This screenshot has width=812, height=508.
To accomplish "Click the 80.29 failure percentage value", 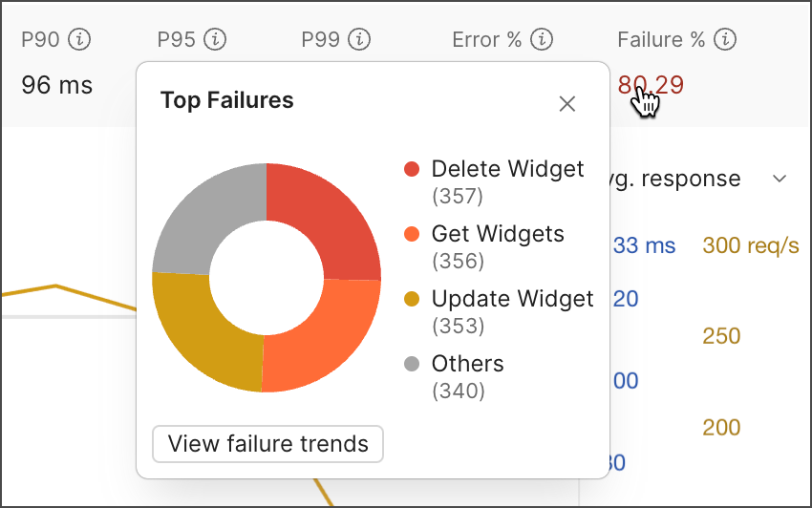I will (651, 85).
